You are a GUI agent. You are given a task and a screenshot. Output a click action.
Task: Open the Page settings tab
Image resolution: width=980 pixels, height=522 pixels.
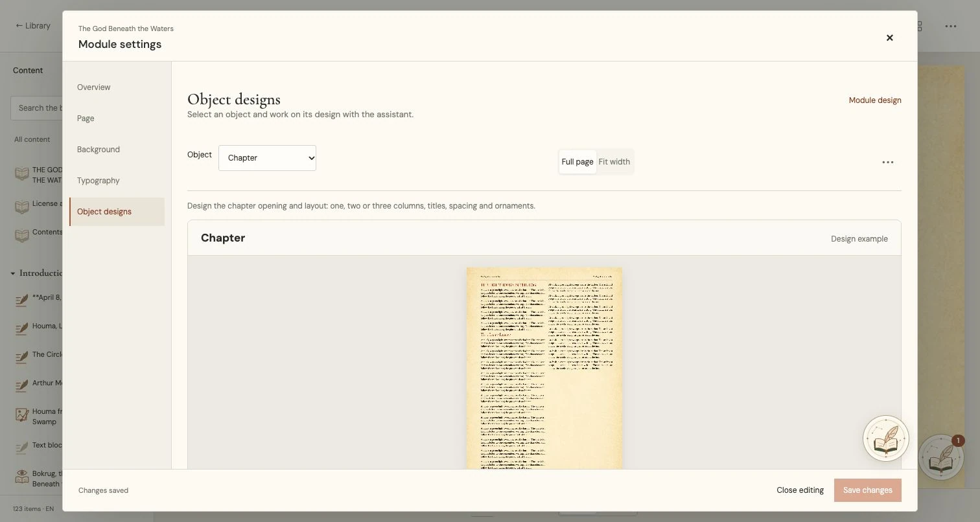117,119
